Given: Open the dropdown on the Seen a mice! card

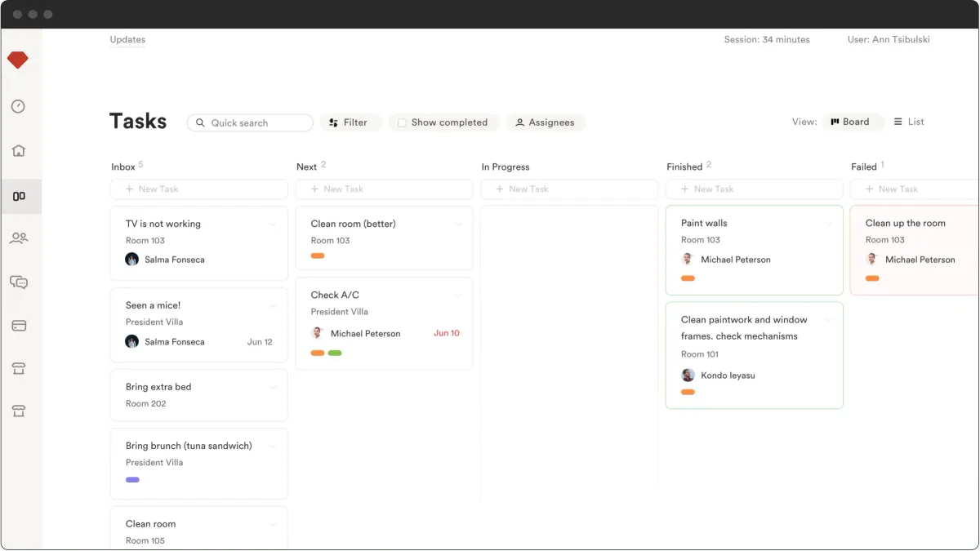Looking at the screenshot, I should (x=273, y=304).
